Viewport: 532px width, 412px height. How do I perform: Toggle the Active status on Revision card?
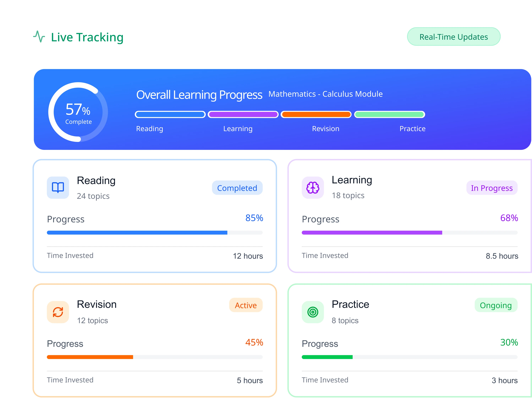[246, 305]
